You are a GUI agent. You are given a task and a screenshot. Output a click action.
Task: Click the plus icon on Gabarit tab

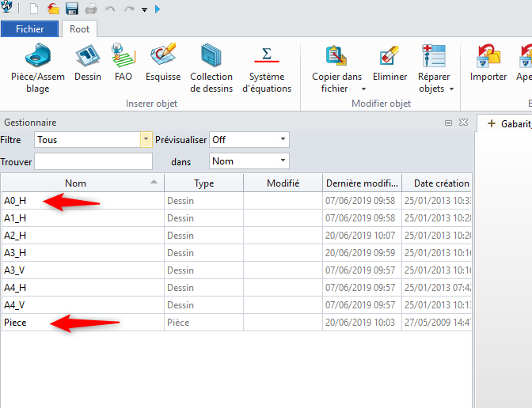tap(492, 123)
